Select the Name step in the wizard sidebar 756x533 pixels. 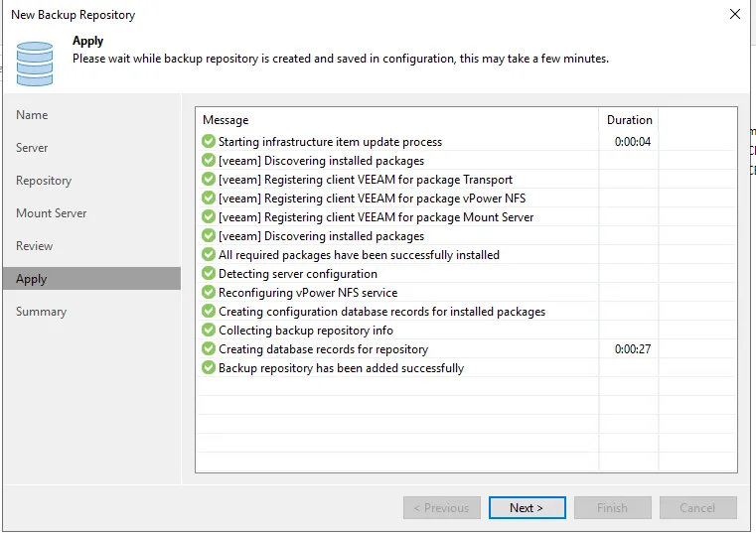coord(32,115)
